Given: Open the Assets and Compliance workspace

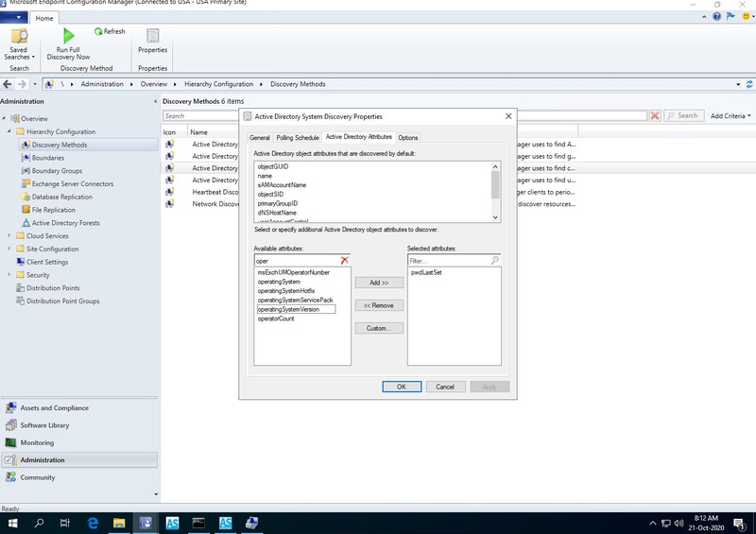Looking at the screenshot, I should 79,408.
